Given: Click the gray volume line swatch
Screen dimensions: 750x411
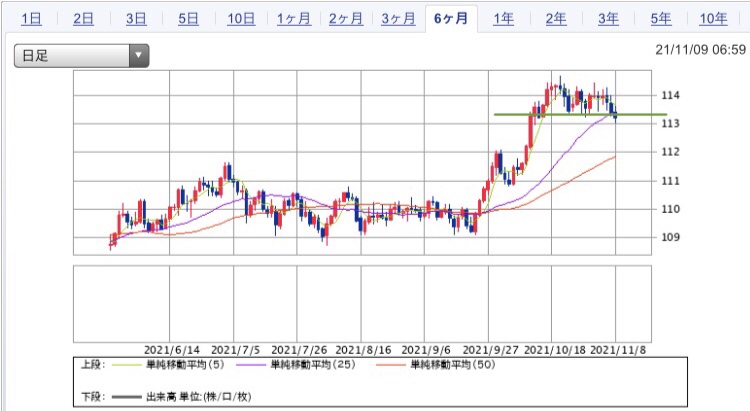Looking at the screenshot, I should point(126,397).
